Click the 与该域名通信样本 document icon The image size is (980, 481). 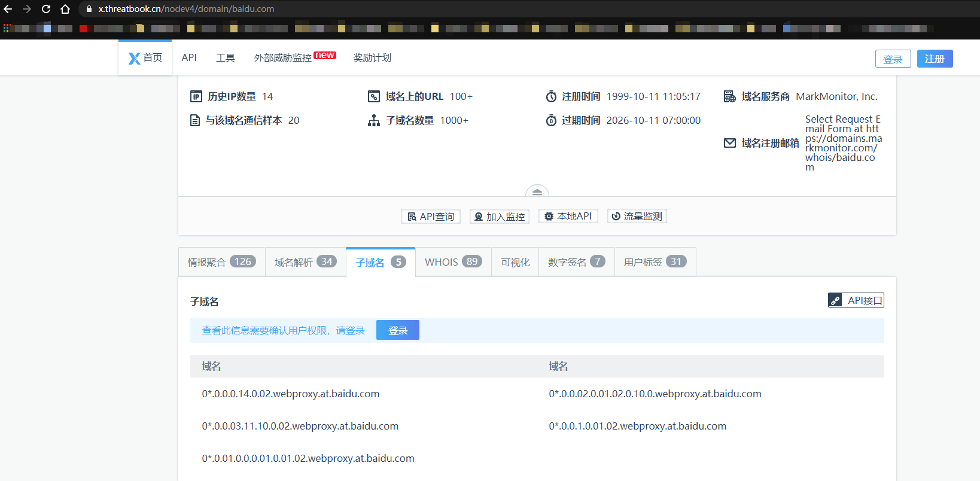[195, 120]
